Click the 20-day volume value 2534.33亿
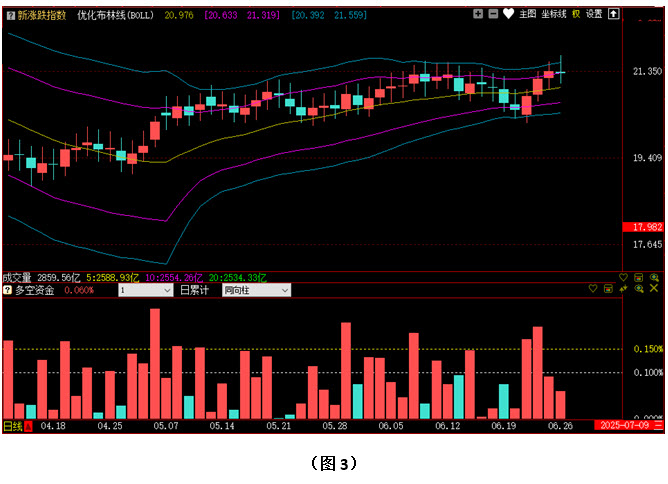 237,278
